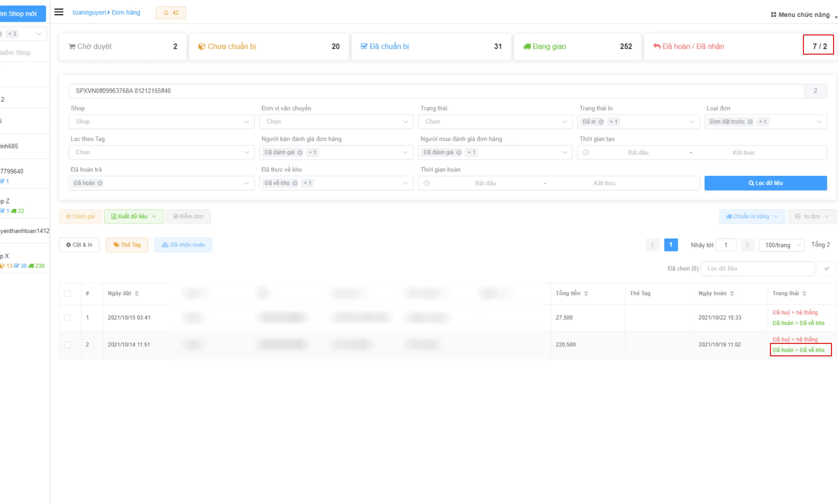Open the bell notifications badge showing 42

click(171, 13)
